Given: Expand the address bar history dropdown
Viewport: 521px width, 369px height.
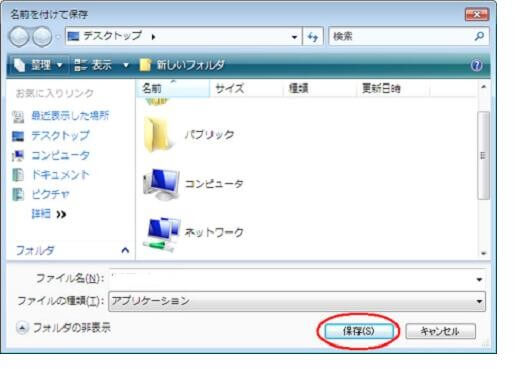Looking at the screenshot, I should 294,37.
